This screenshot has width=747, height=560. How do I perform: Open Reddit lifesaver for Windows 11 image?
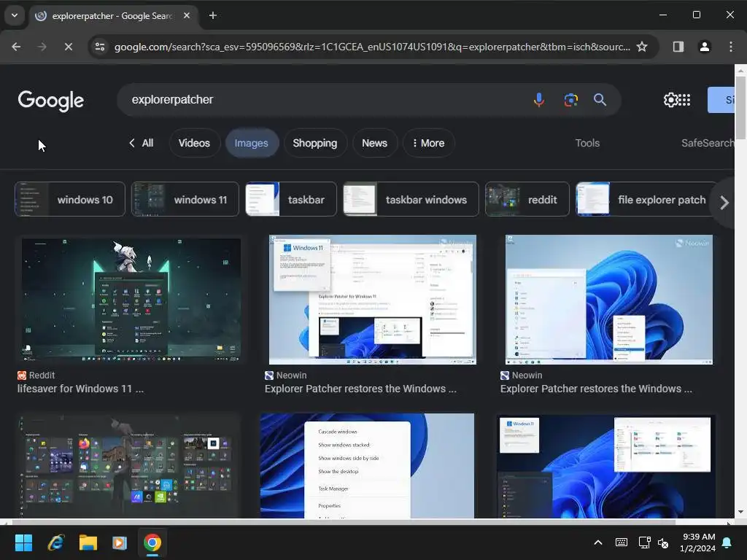(131, 300)
